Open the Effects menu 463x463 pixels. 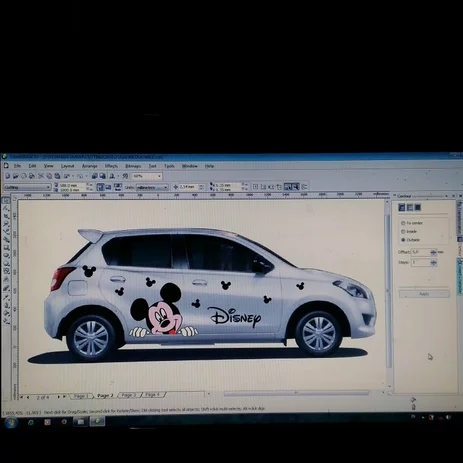[x=111, y=166]
